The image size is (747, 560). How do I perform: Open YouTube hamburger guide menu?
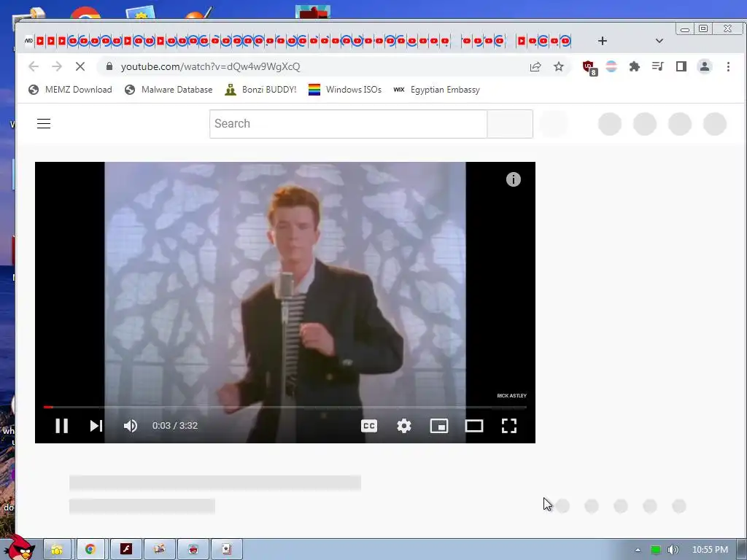(x=44, y=124)
